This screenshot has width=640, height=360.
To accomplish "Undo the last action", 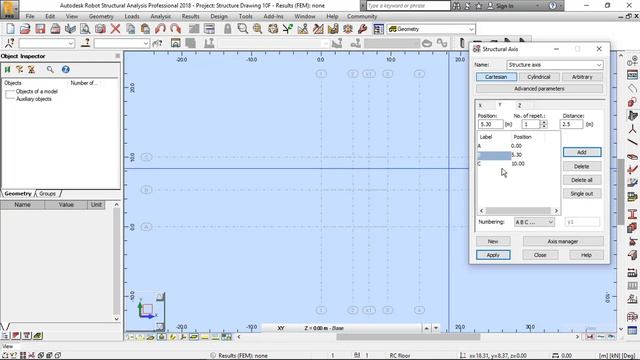I will click(x=160, y=29).
